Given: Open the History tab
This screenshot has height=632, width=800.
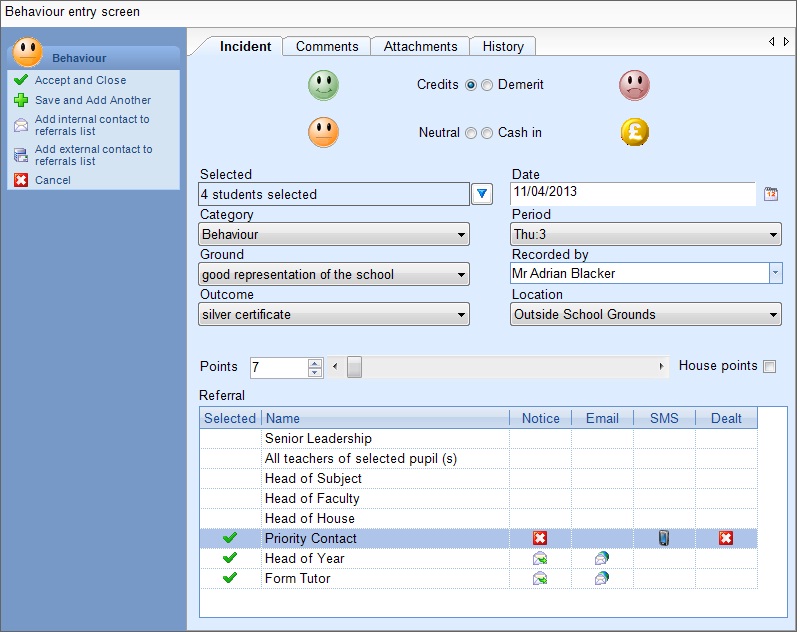Looking at the screenshot, I should click(x=503, y=46).
